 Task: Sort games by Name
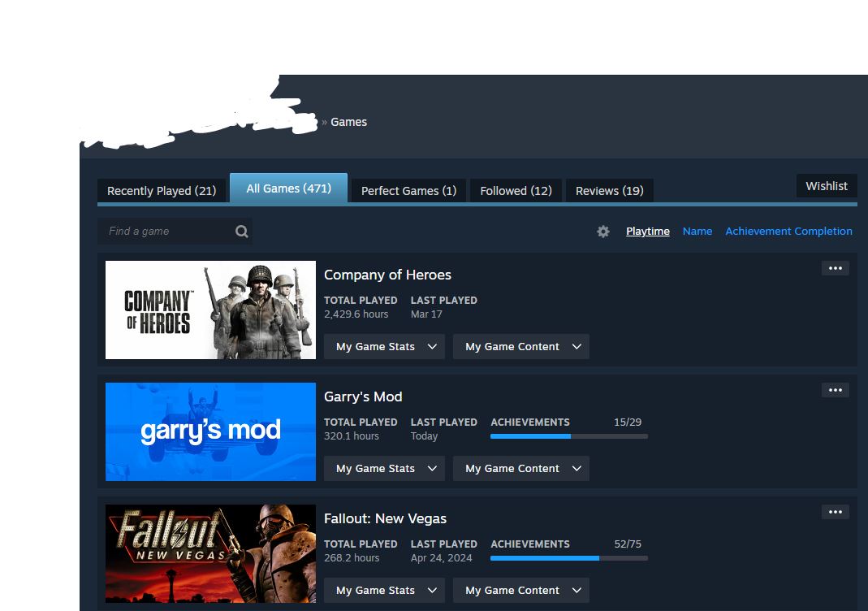(697, 232)
